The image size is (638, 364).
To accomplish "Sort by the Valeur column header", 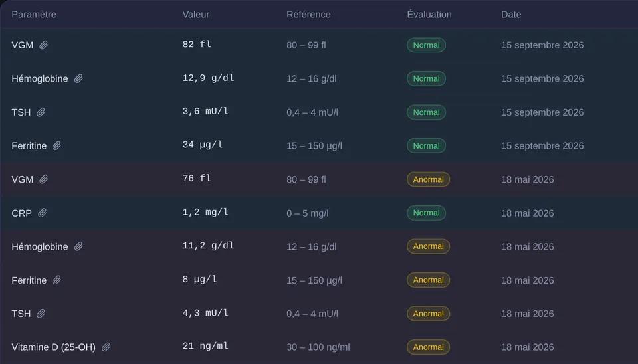I will pyautogui.click(x=195, y=14).
